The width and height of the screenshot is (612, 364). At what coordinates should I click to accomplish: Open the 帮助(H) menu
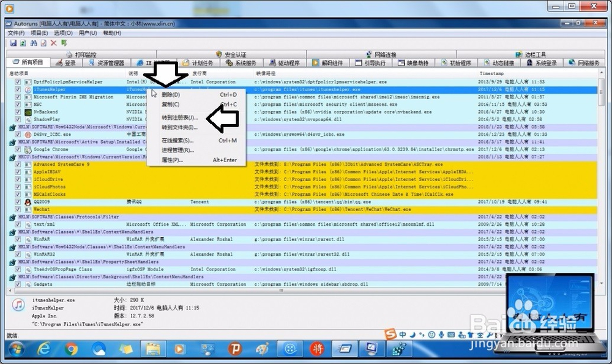coord(112,33)
